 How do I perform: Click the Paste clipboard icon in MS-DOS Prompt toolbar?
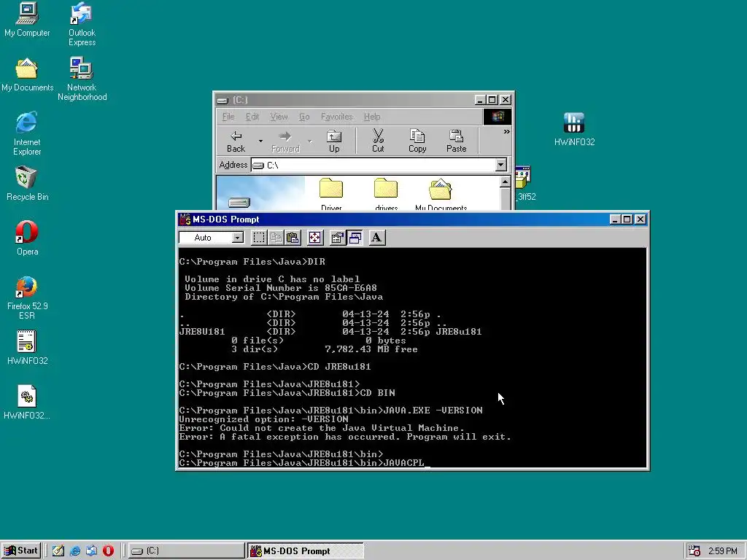[293, 238]
